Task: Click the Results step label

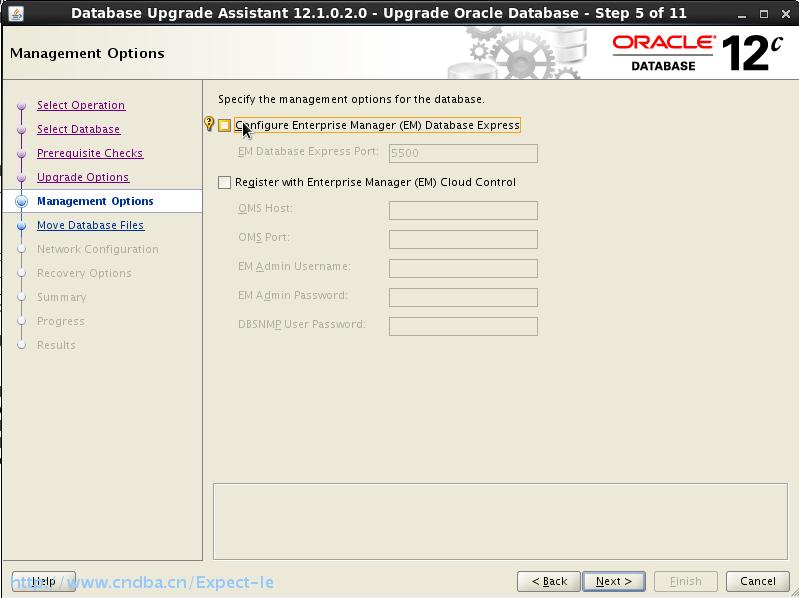Action: [x=56, y=345]
